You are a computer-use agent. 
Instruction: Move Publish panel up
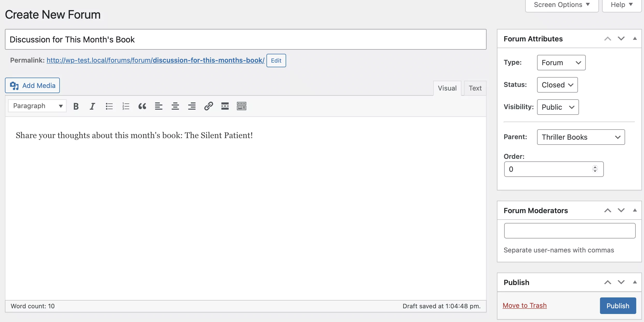pyautogui.click(x=607, y=282)
